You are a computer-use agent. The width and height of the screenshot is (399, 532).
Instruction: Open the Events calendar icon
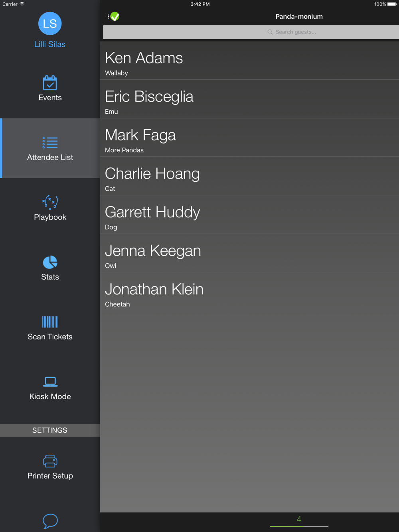[50, 83]
